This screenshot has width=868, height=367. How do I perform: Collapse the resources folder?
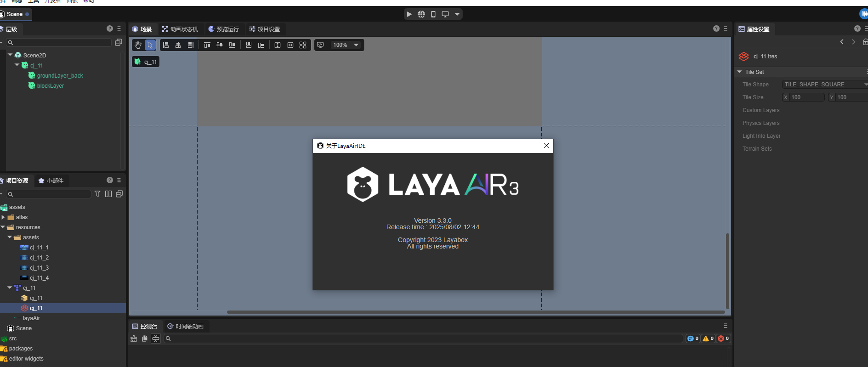[3, 227]
